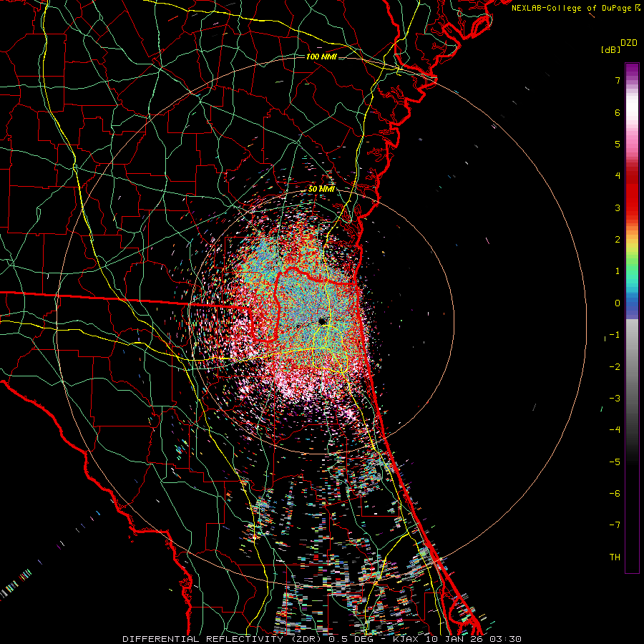Click the -2 value on color scale
This screenshot has height=644, width=644.
(x=615, y=366)
